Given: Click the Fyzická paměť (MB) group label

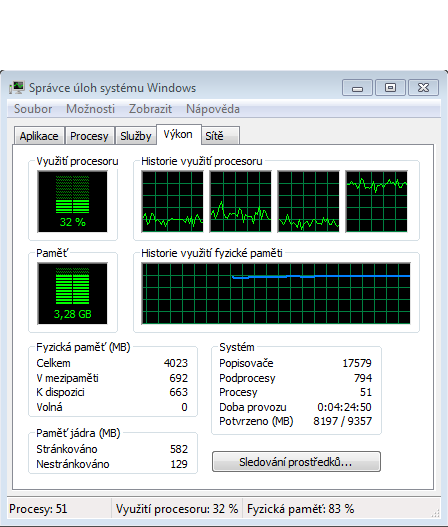Looking at the screenshot, I should coord(83,347).
